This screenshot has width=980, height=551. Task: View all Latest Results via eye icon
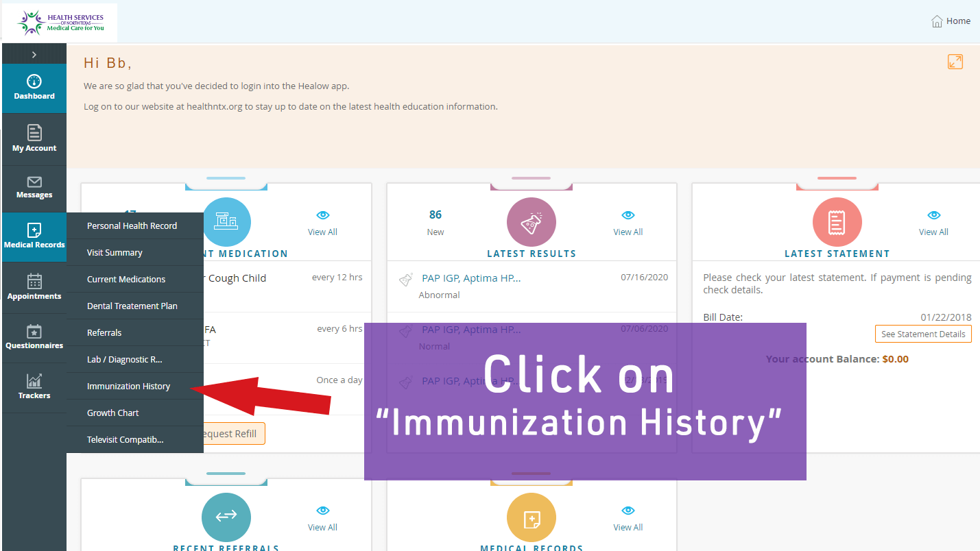pyautogui.click(x=628, y=215)
